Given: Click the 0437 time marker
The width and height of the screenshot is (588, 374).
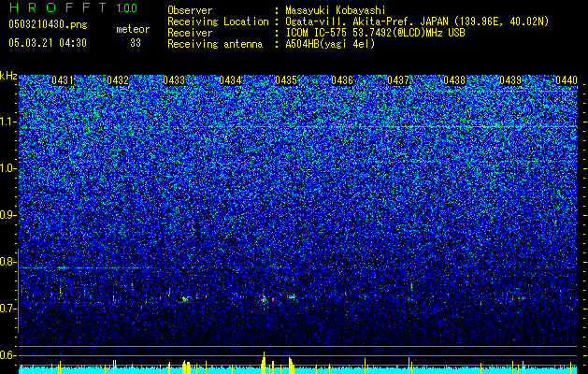Looking at the screenshot, I should (398, 80).
